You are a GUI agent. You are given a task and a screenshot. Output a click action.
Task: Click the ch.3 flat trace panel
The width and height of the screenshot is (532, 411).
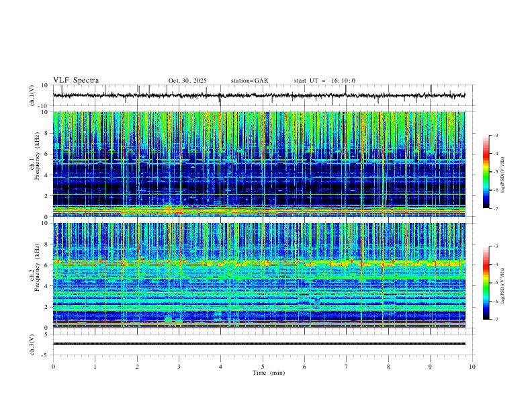tap(264, 345)
